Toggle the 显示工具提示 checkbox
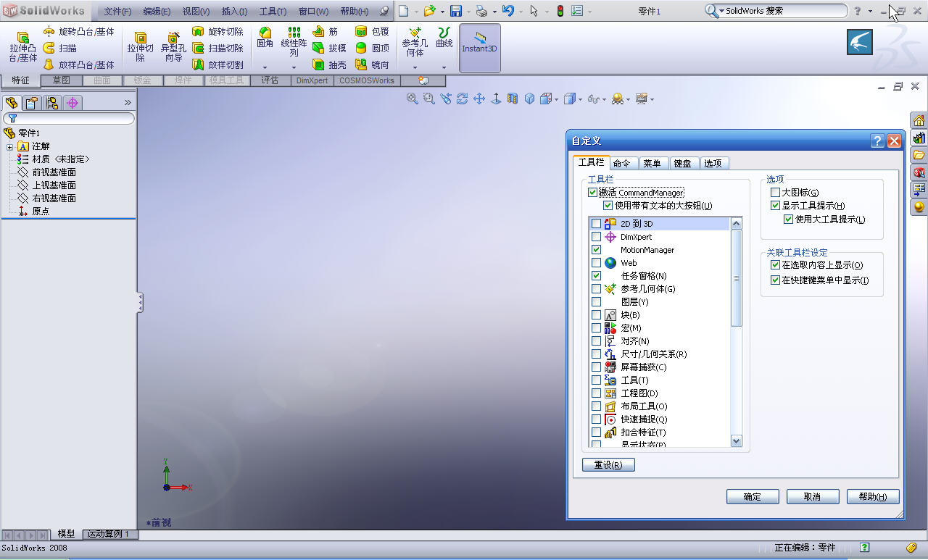Screen dimensions: 928x560 tap(775, 206)
